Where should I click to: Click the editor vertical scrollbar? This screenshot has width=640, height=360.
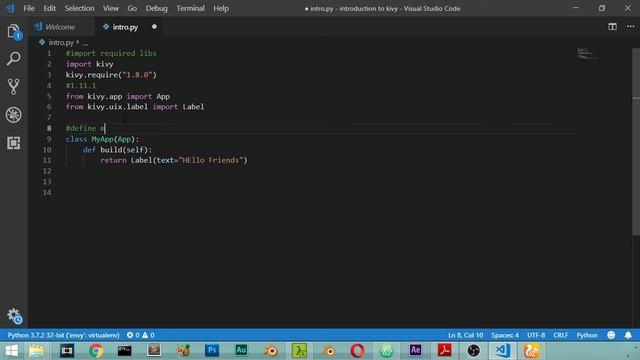pos(636,142)
